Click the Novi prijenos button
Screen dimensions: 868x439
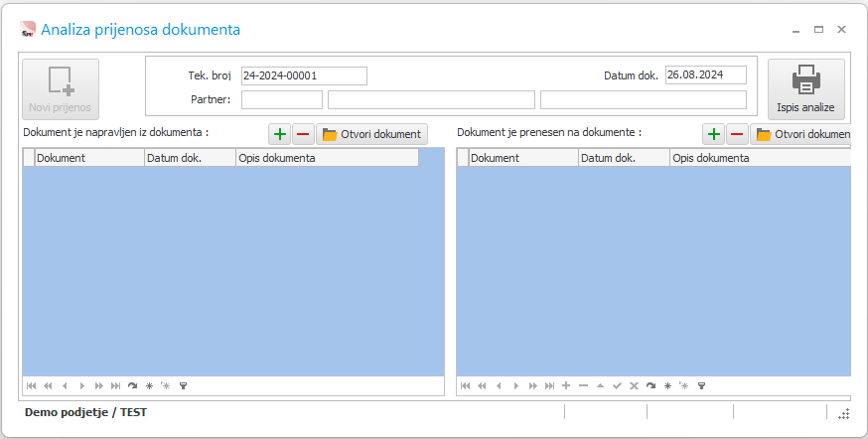61,89
